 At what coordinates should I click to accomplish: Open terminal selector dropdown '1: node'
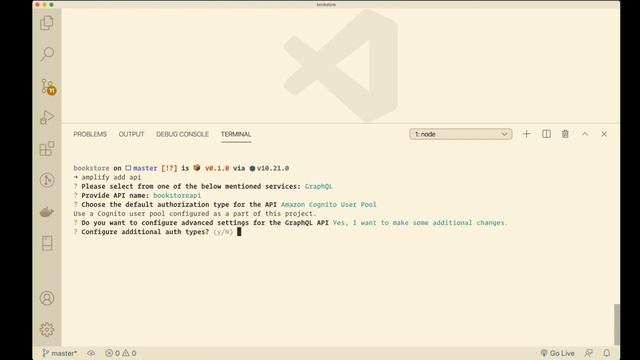(x=461, y=134)
